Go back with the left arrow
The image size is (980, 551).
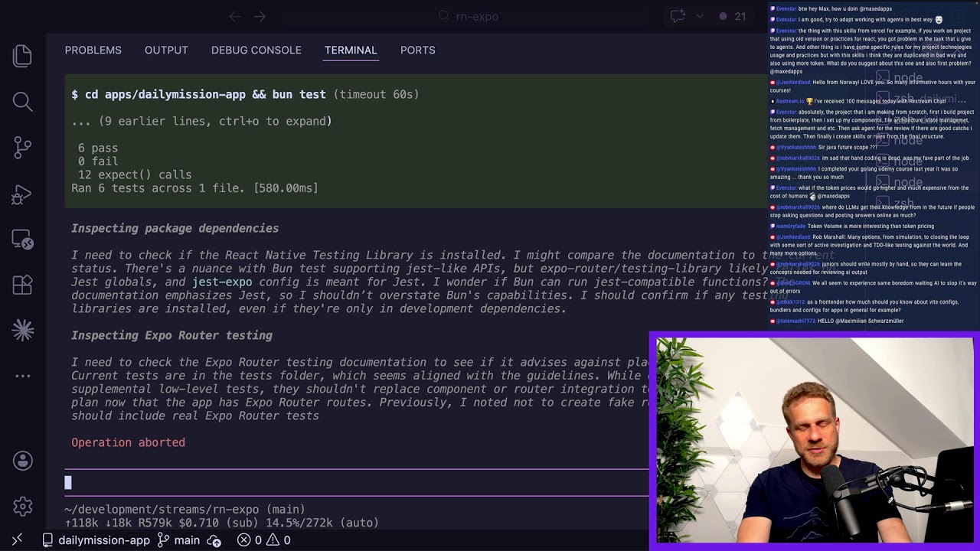[235, 16]
